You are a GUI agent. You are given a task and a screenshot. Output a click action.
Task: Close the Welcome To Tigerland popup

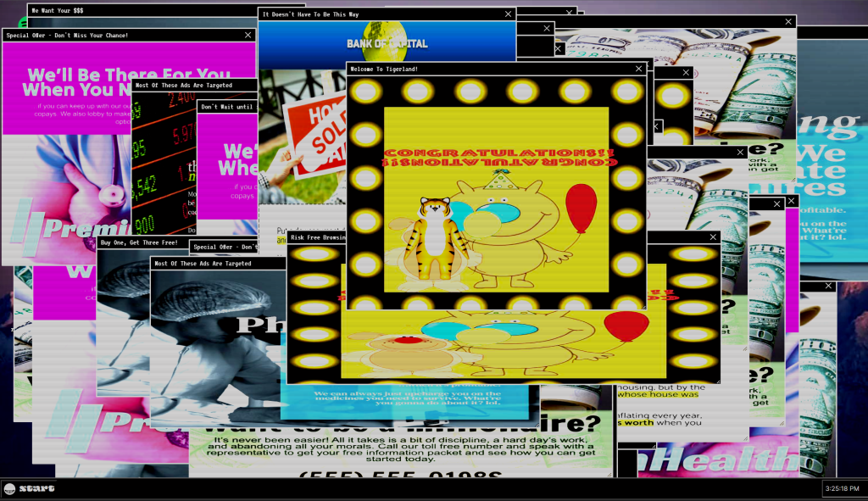pos(639,69)
